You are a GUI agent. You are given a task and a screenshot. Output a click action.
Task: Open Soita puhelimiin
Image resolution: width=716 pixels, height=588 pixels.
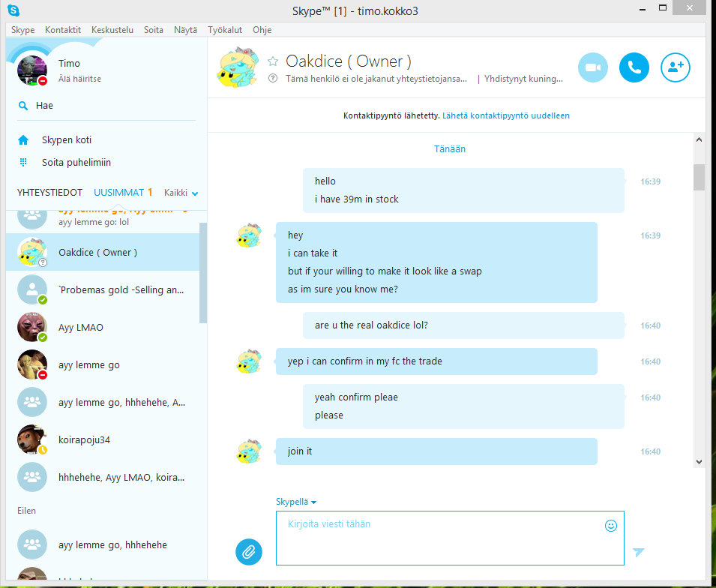pos(76,162)
